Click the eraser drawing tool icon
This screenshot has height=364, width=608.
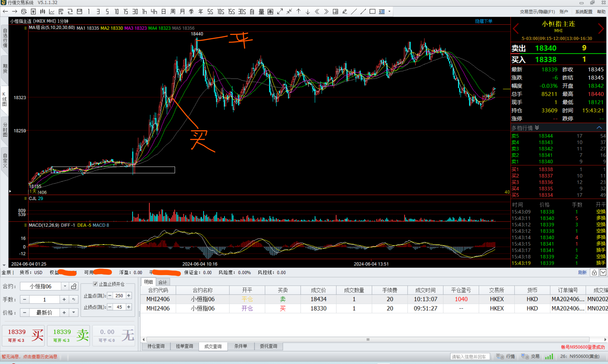tap(345, 12)
